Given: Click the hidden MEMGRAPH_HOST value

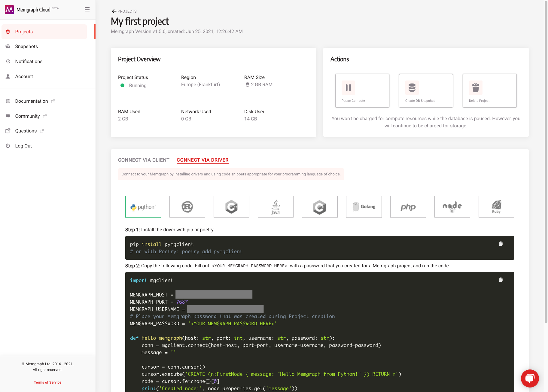Looking at the screenshot, I should point(214,294).
